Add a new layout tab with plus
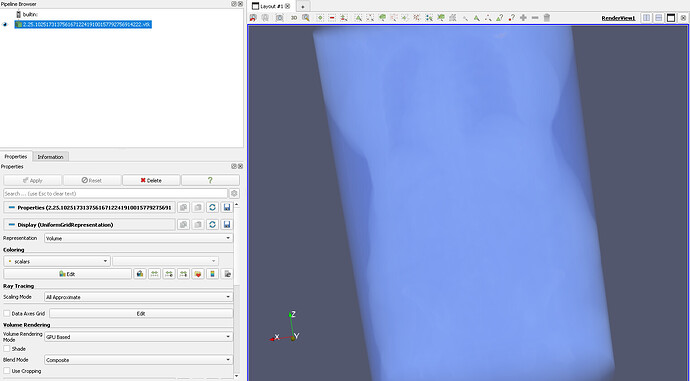The width and height of the screenshot is (690, 381). (x=303, y=7)
